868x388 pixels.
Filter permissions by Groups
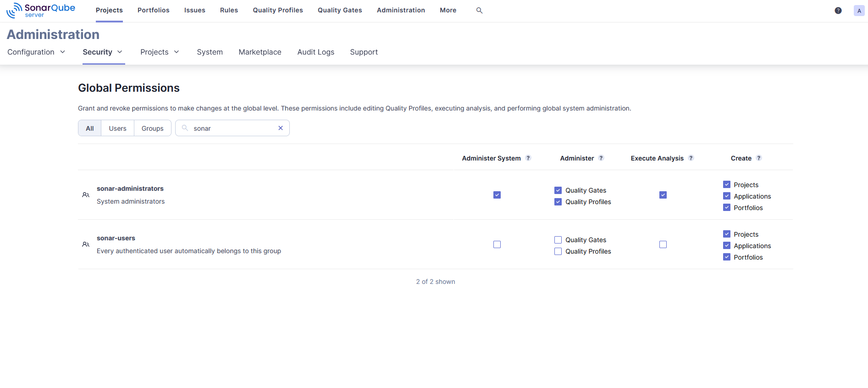(x=153, y=128)
